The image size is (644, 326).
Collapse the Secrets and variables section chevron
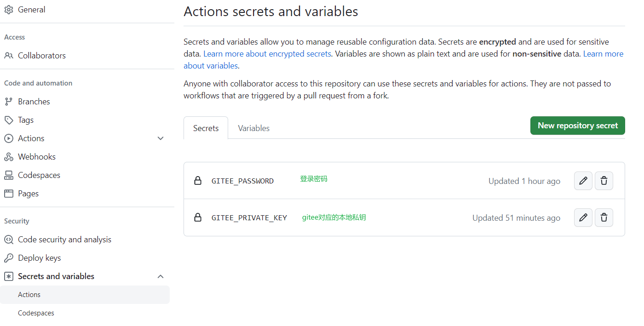(161, 276)
